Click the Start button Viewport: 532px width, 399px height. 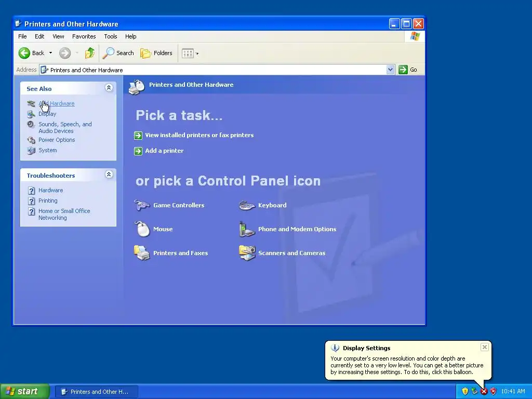25,391
